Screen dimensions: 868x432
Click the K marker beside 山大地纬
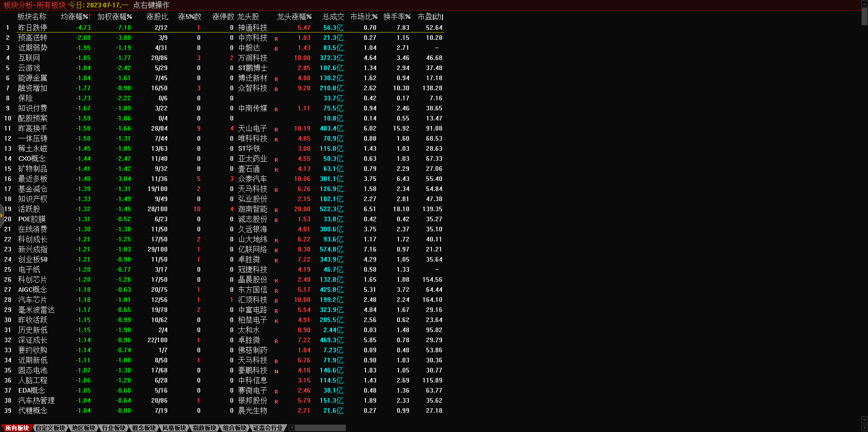[276, 240]
